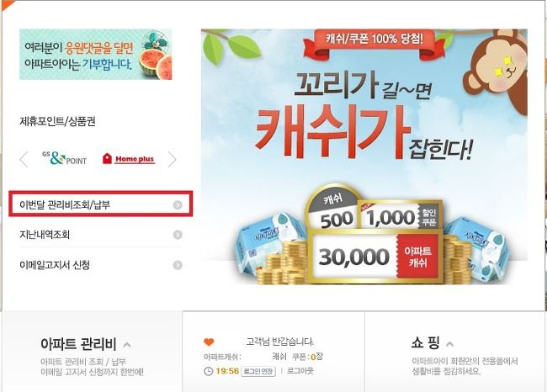The image size is (547, 392).
Task: Click arrow icon beside 지난내역조회
Action: [x=178, y=235]
